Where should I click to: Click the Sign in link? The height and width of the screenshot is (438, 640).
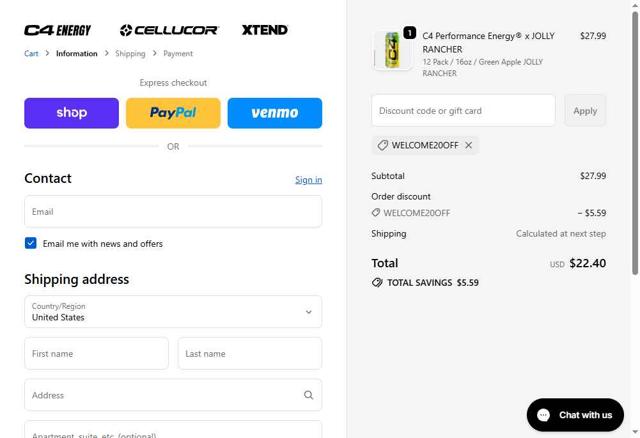pyautogui.click(x=308, y=180)
